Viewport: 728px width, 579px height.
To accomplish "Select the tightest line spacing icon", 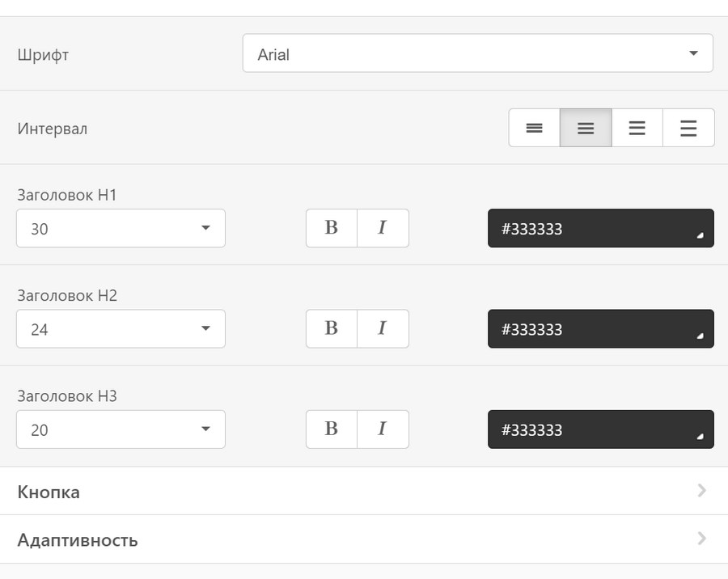I will (x=534, y=128).
